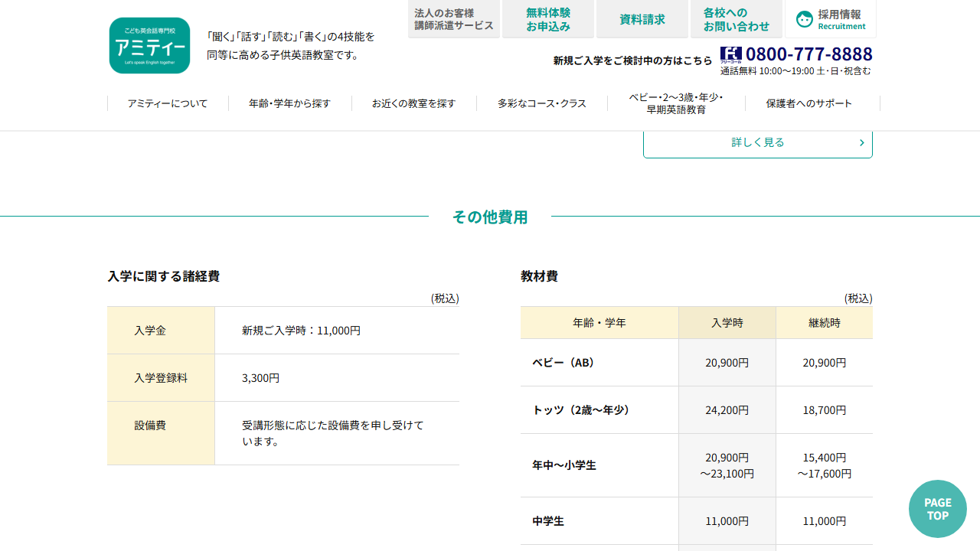Click the 3,300円 cell
980x551 pixels.
tap(337, 378)
